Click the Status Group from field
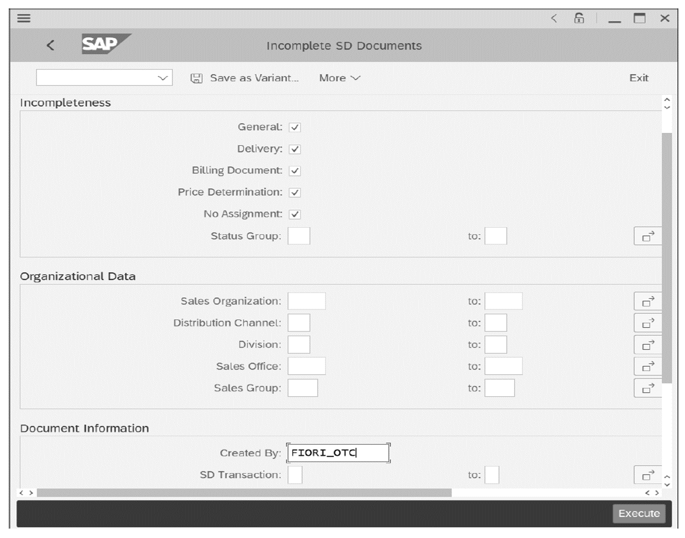685x538 pixels. point(299,236)
